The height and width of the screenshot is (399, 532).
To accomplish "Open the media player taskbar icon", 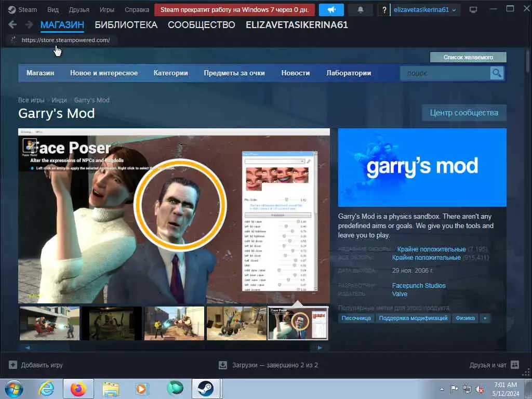I will coord(141,389).
